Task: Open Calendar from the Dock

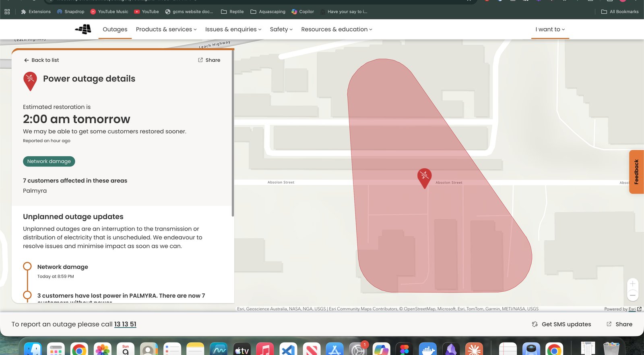Action: click(126, 350)
